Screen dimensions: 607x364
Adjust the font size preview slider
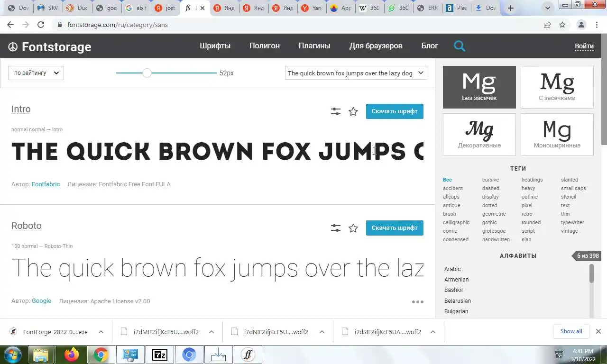pos(147,73)
